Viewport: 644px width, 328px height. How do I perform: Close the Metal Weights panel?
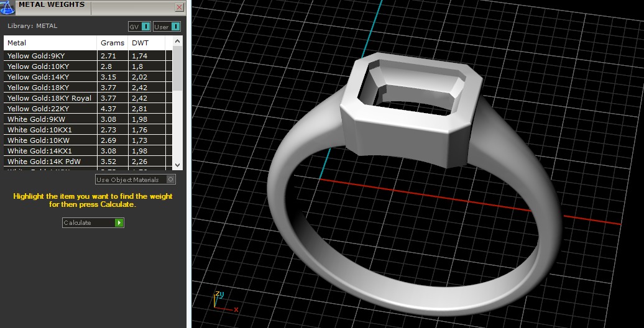coord(179,7)
